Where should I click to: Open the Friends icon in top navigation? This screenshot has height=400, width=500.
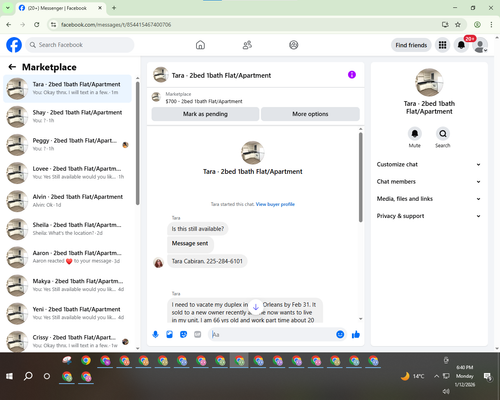click(x=247, y=45)
